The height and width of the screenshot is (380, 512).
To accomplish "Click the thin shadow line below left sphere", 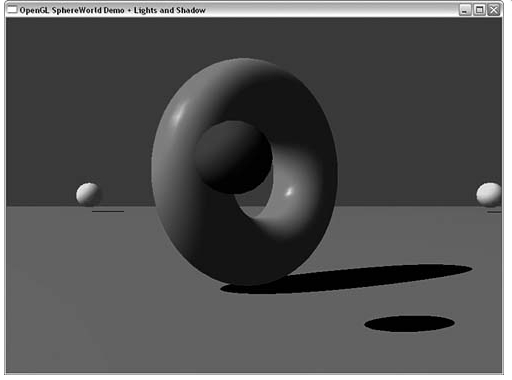I will point(108,211).
